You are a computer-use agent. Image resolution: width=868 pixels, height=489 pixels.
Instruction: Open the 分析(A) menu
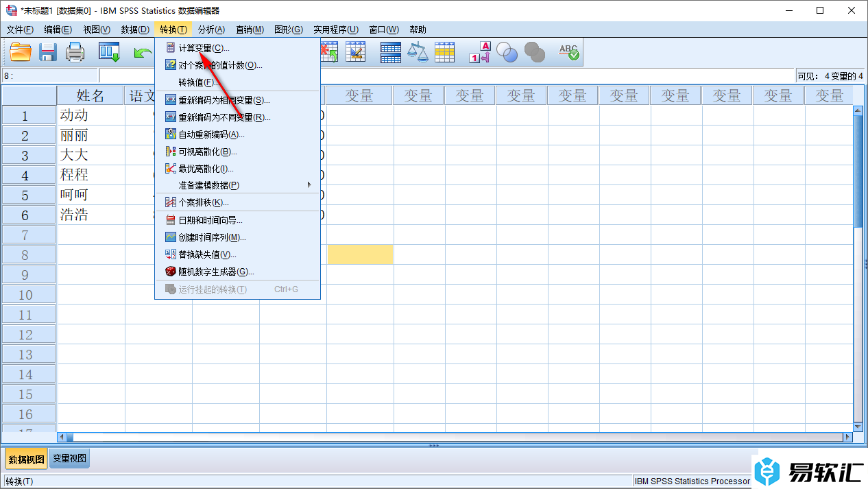pos(211,29)
